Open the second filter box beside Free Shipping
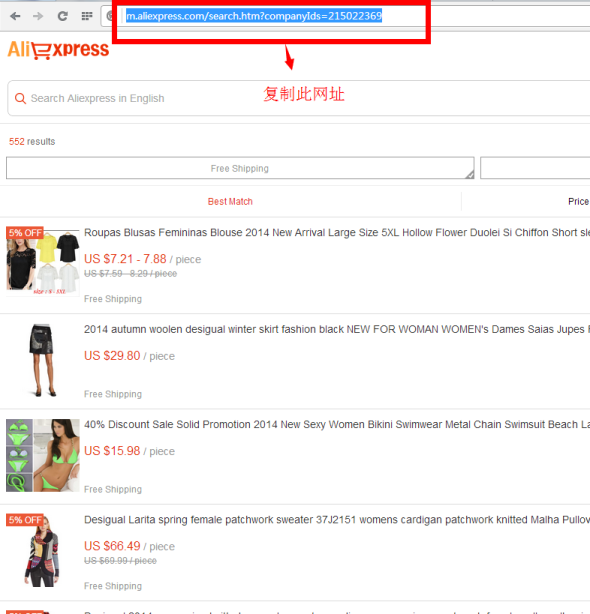 tap(535, 168)
